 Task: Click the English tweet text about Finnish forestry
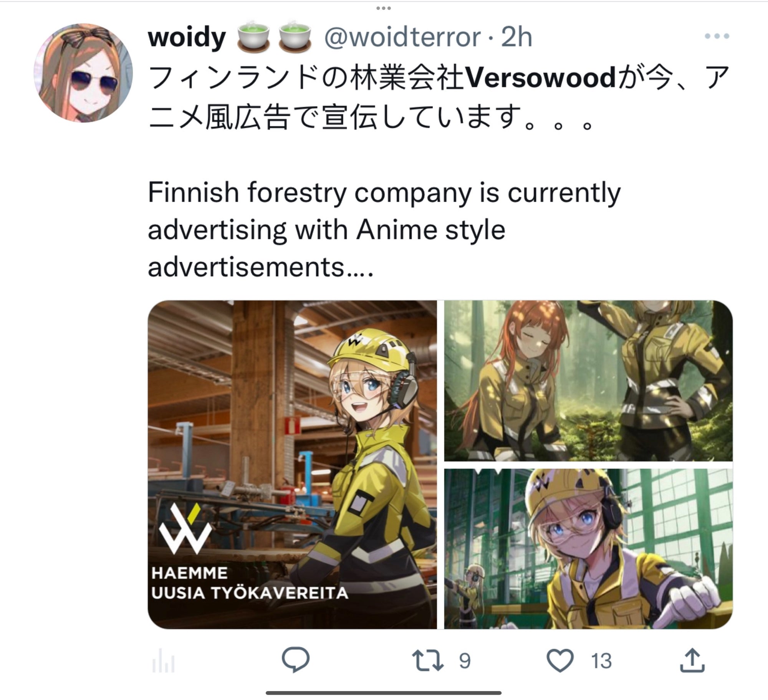(x=384, y=229)
